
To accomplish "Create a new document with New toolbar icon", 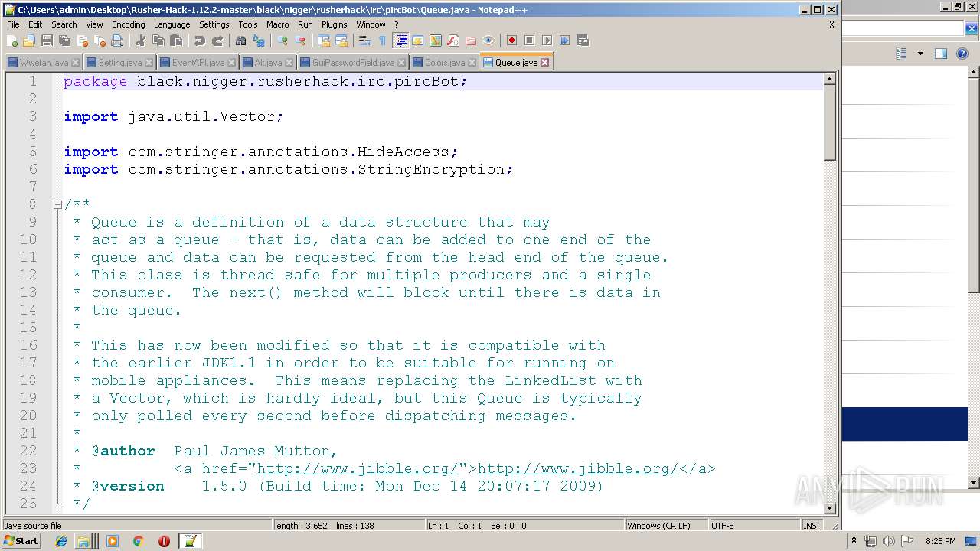I will pyautogui.click(x=13, y=41).
